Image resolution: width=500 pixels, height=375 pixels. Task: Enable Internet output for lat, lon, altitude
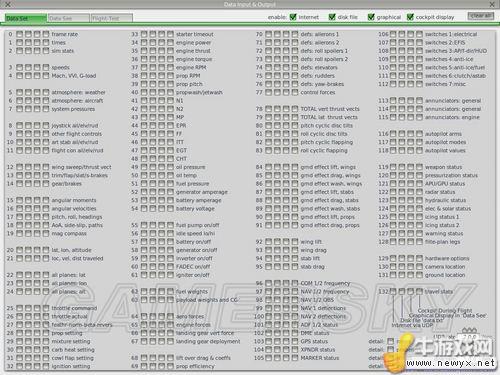[20, 250]
